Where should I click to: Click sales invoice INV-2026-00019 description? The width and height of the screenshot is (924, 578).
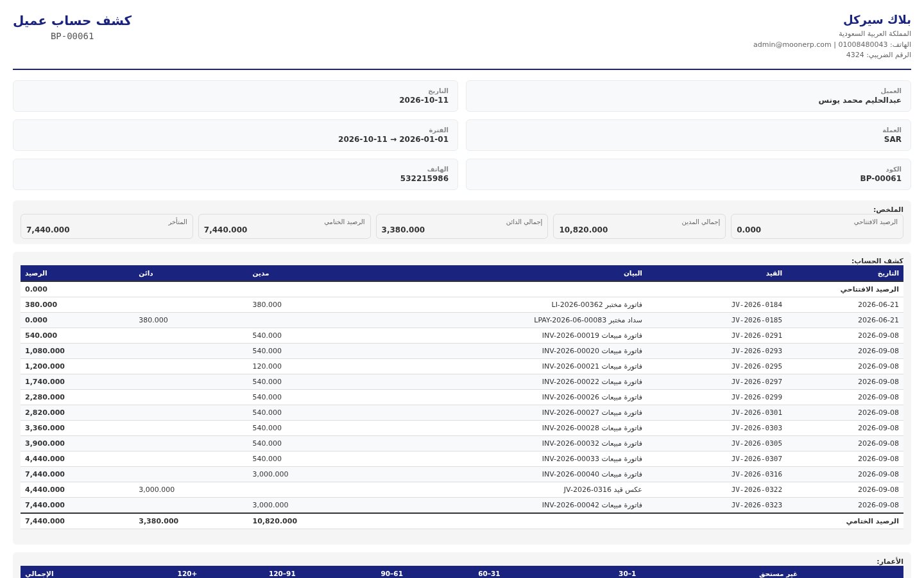[x=592, y=336]
